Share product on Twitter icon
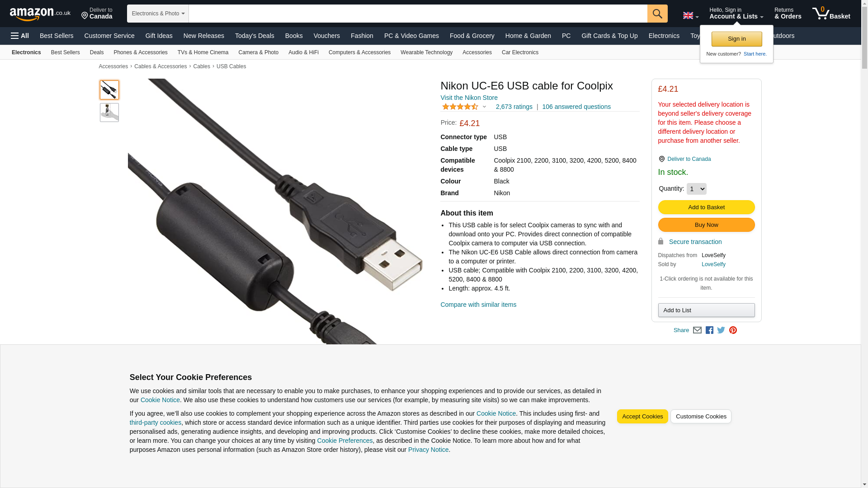Viewport: 868px width, 488px height. 721,330
